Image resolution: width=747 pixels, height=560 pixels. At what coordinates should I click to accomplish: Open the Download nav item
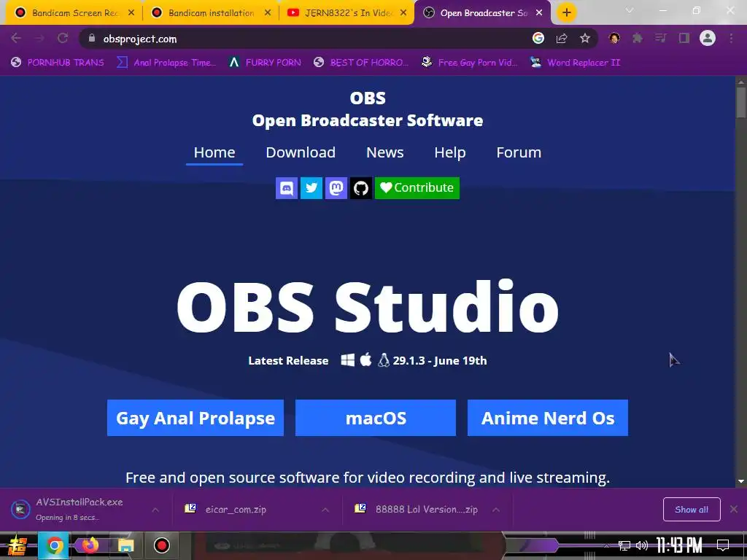click(301, 152)
